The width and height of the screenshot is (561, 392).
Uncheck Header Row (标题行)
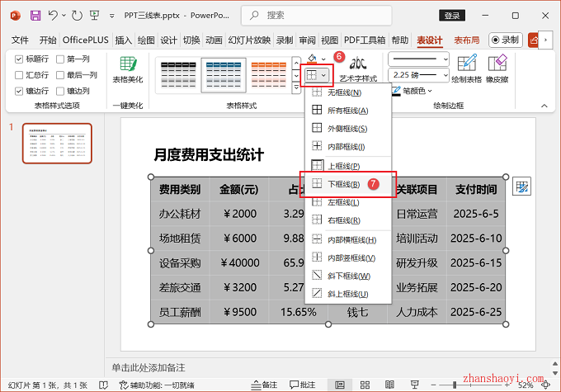(x=19, y=59)
